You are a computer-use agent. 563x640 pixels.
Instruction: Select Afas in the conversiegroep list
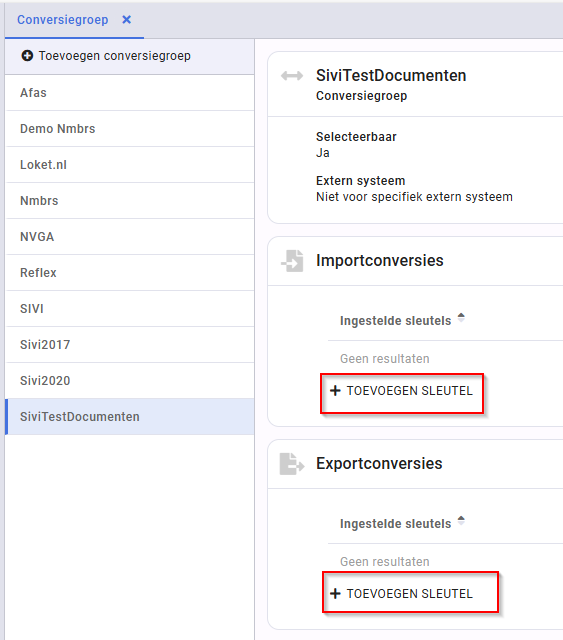(x=129, y=93)
